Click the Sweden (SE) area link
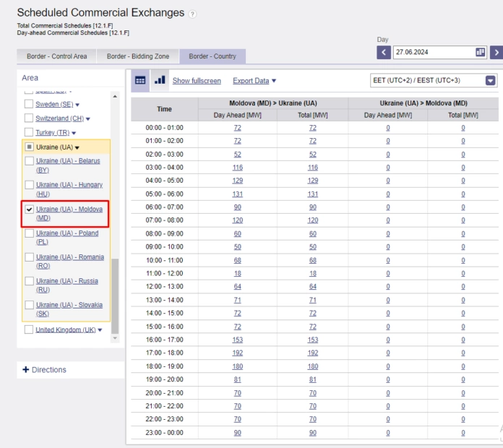 coord(54,104)
